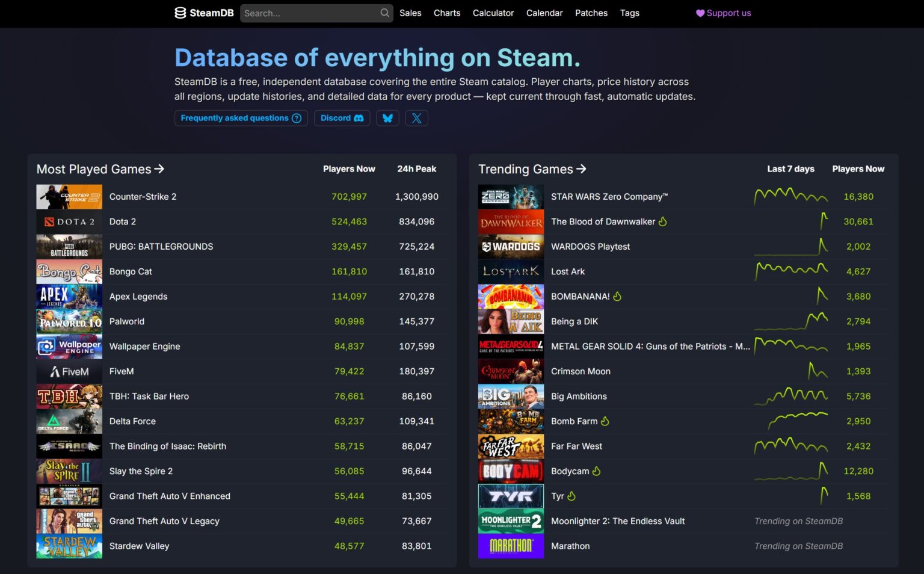The image size is (924, 574).
Task: Open Palworld thumbnail image
Action: 69,321
